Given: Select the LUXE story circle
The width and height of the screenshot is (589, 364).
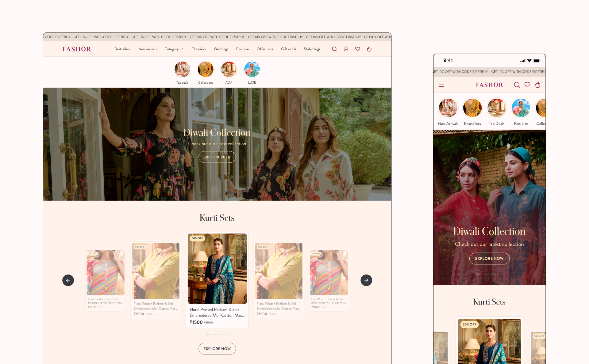Looking at the screenshot, I should point(252,69).
